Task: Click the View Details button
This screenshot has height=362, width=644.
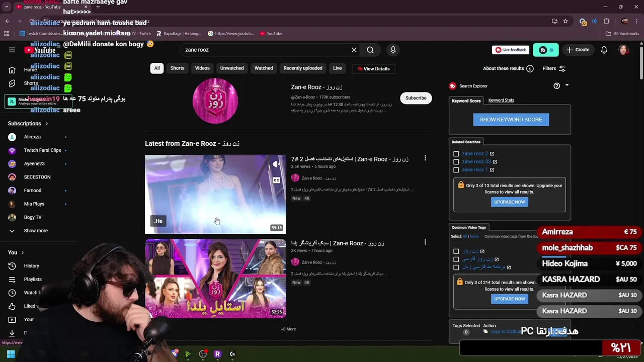Action: click(x=374, y=69)
